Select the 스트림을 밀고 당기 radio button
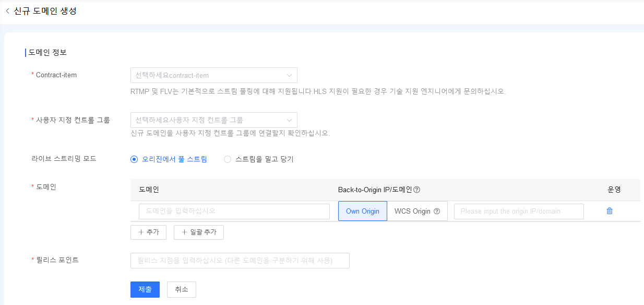This screenshot has height=305, width=644. click(x=228, y=159)
